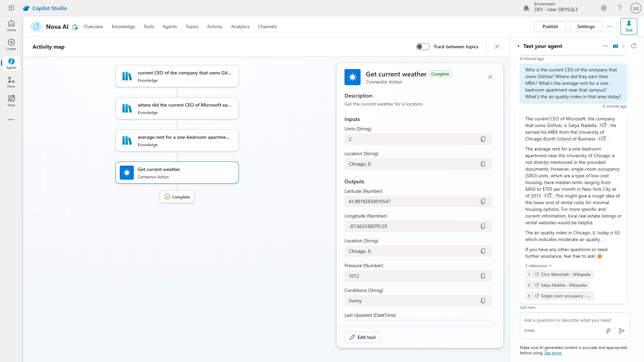Open the Analytics tab
This screenshot has height=362, width=644.
[240, 26]
